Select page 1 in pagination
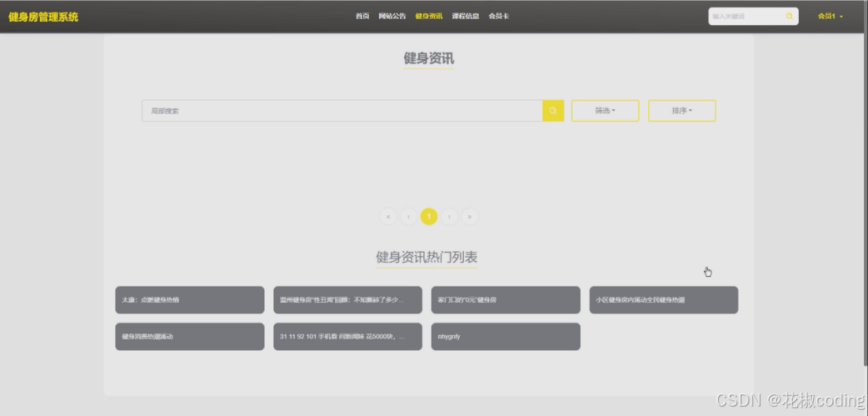Image resolution: width=868 pixels, height=416 pixels. click(429, 217)
